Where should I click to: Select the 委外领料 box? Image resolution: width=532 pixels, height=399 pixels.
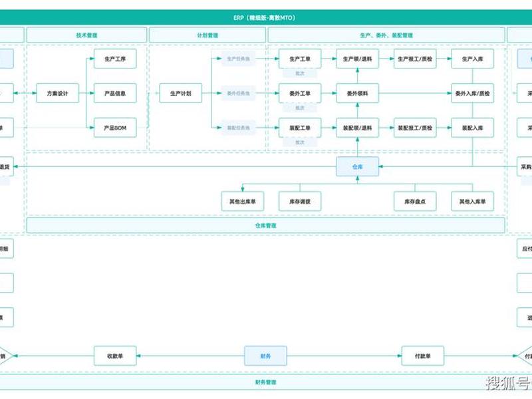coord(357,93)
